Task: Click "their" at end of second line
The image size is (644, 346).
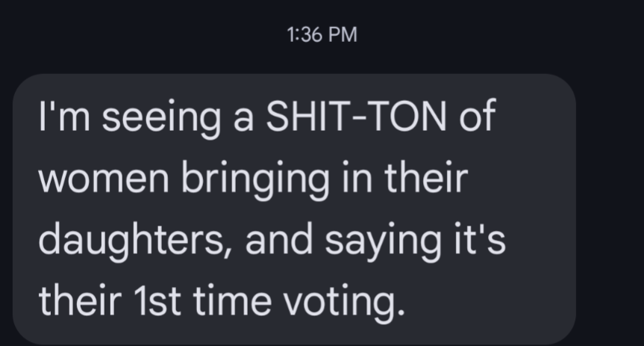Action: point(426,178)
